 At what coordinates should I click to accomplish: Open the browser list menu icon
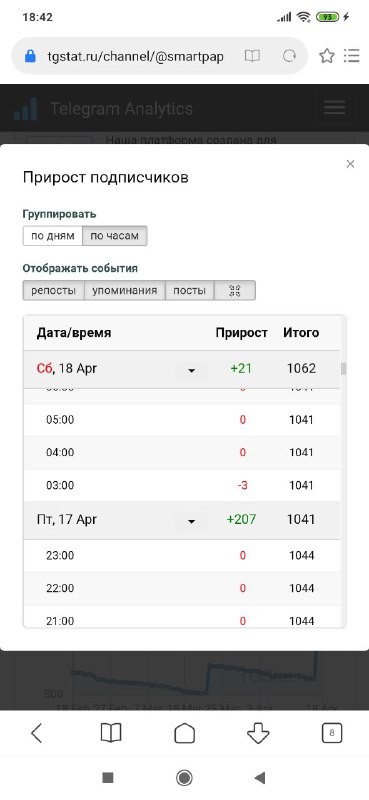(351, 56)
